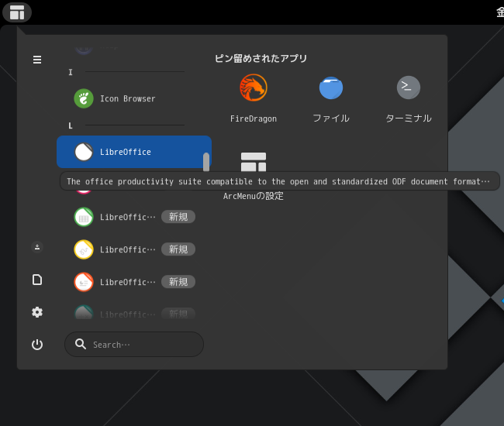Click the letter L section header
The image size is (504, 426).
tap(71, 125)
